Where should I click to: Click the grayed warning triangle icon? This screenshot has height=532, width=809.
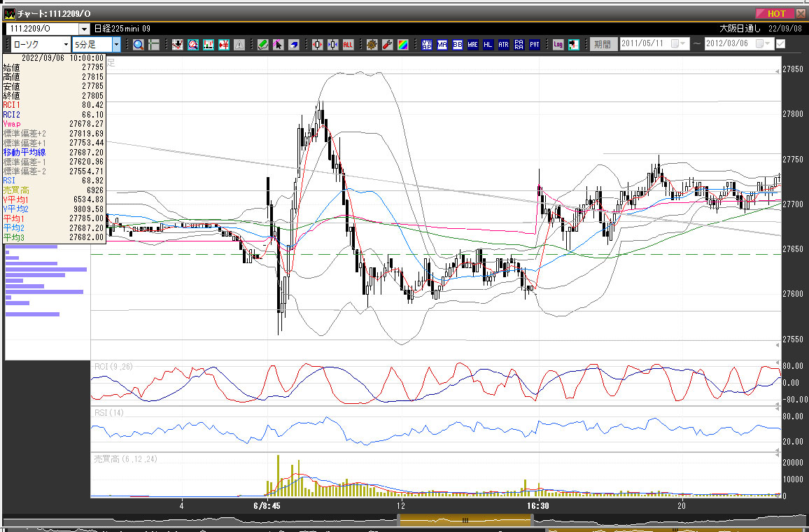click(x=239, y=45)
